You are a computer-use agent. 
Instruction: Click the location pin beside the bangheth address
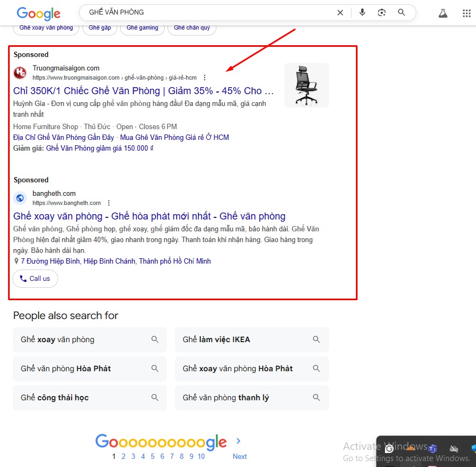[17, 261]
